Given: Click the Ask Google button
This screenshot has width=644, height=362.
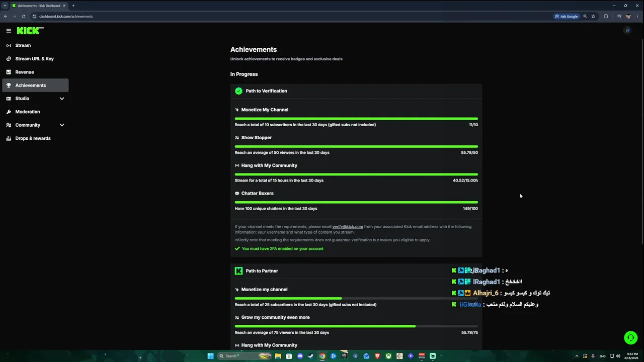Looking at the screenshot, I should point(567,16).
